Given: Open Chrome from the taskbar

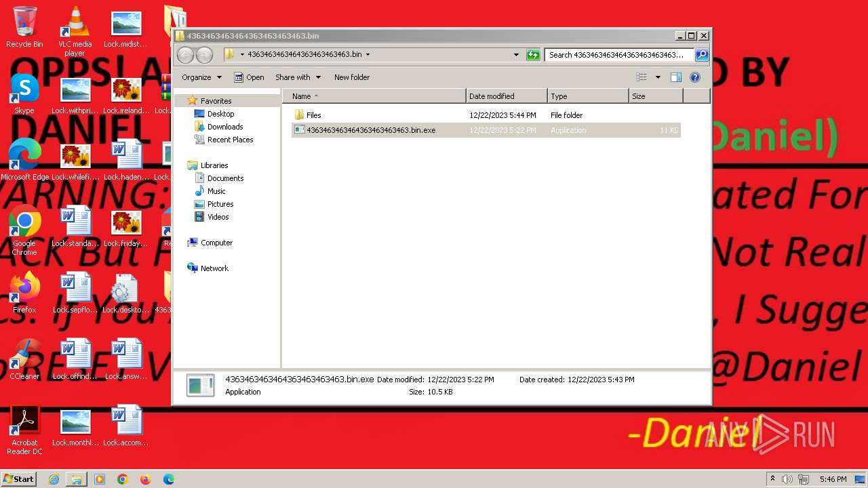Looking at the screenshot, I should [x=123, y=479].
